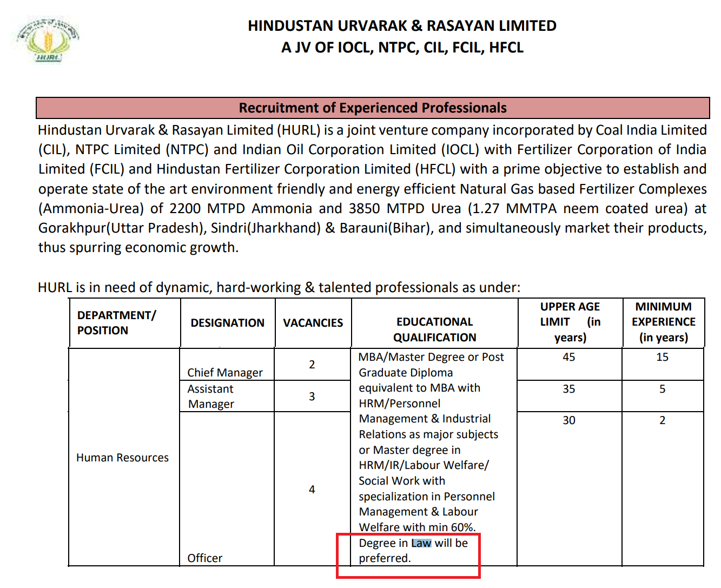Click the 'HINDUSTAN URVARAK & RASAYAN LIMITED' heading
The width and height of the screenshot is (721, 588).
402,26
